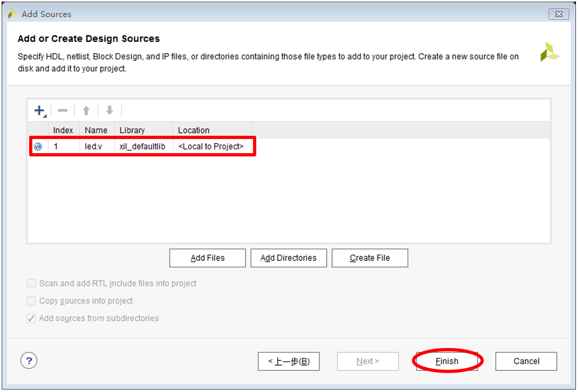Click the Name column header
This screenshot has height=392, width=578.
click(96, 130)
